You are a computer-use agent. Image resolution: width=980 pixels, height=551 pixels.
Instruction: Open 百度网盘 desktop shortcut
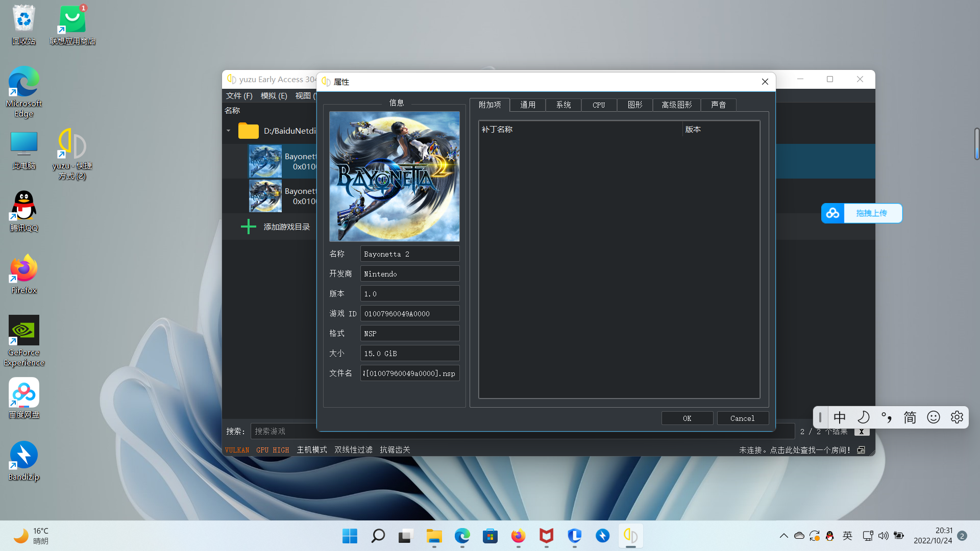(24, 398)
